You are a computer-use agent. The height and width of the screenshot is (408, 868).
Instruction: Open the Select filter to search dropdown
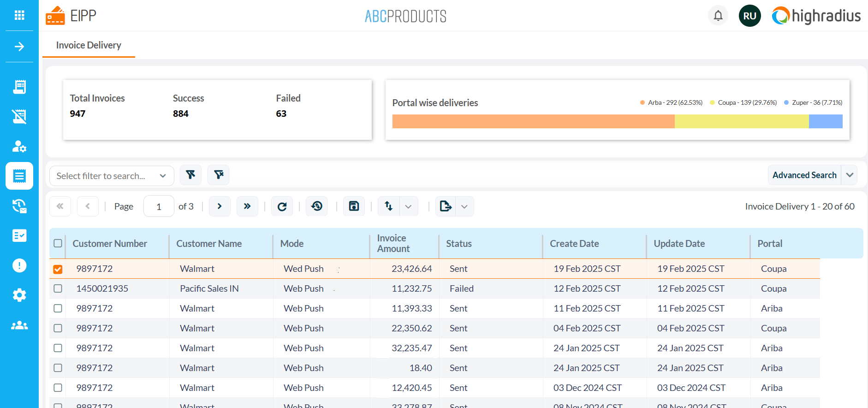tap(112, 176)
